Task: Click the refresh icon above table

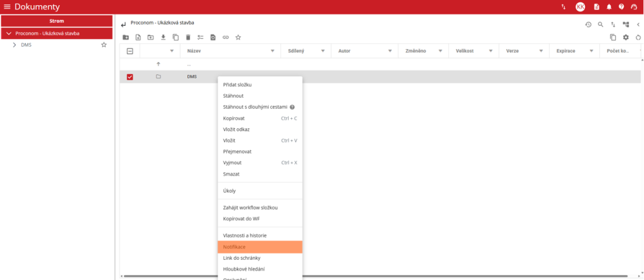Action: 638,38
